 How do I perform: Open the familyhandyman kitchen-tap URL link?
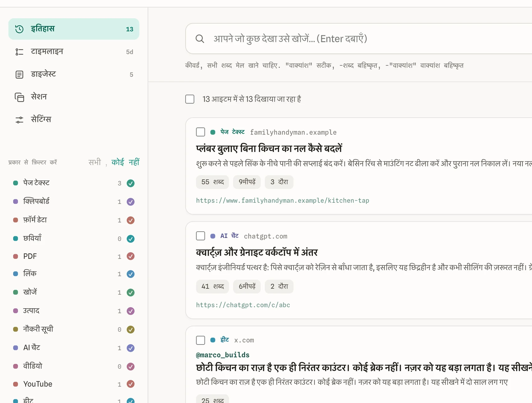click(x=283, y=200)
